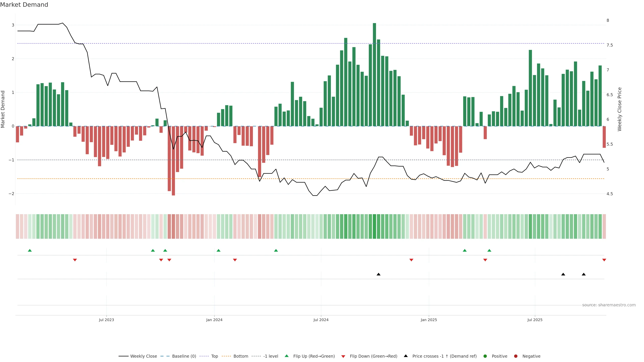Viewport: 644px width, 362px height.
Task: Click the Price crosses -1 black triangle legend icon
Action: tap(406, 356)
